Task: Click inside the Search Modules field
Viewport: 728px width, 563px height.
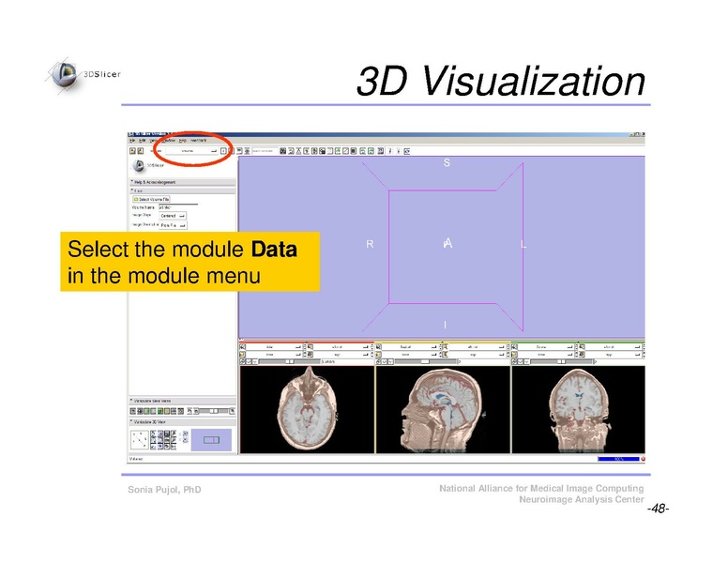Action: 265,151
